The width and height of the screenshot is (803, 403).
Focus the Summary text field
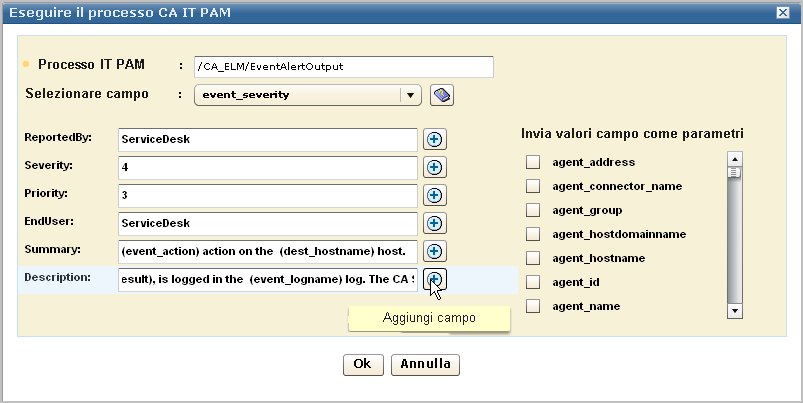267,251
